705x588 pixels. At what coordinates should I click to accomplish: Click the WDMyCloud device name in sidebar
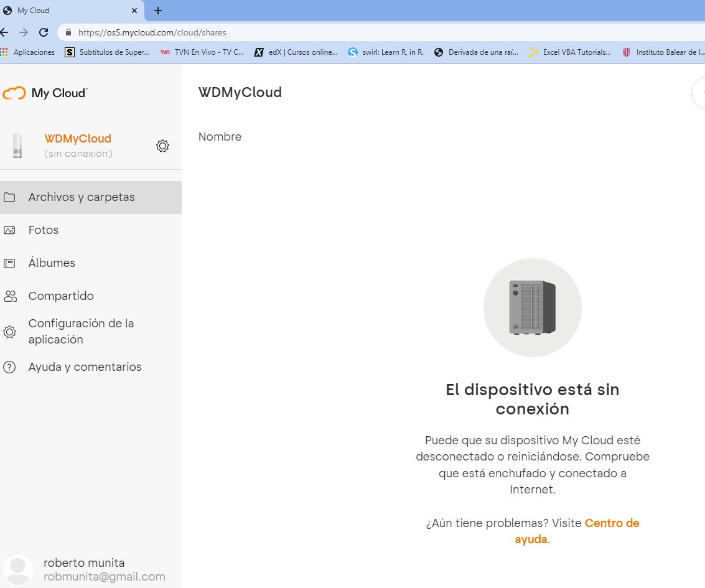coord(78,139)
